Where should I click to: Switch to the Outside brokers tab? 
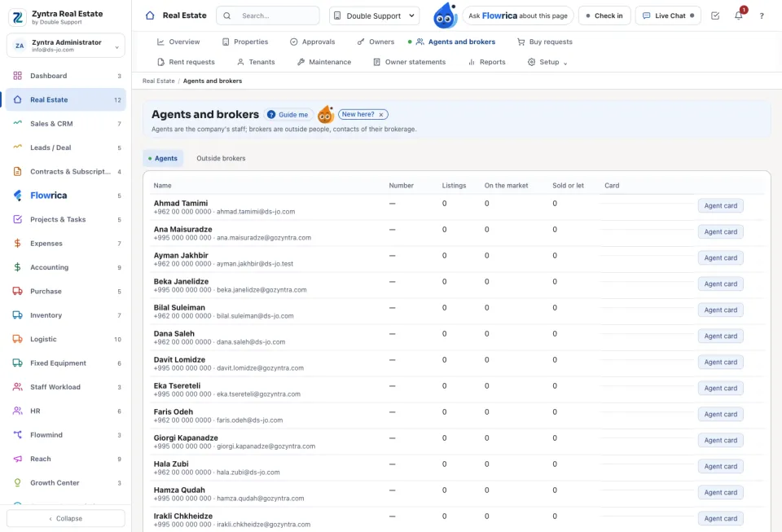tap(221, 159)
